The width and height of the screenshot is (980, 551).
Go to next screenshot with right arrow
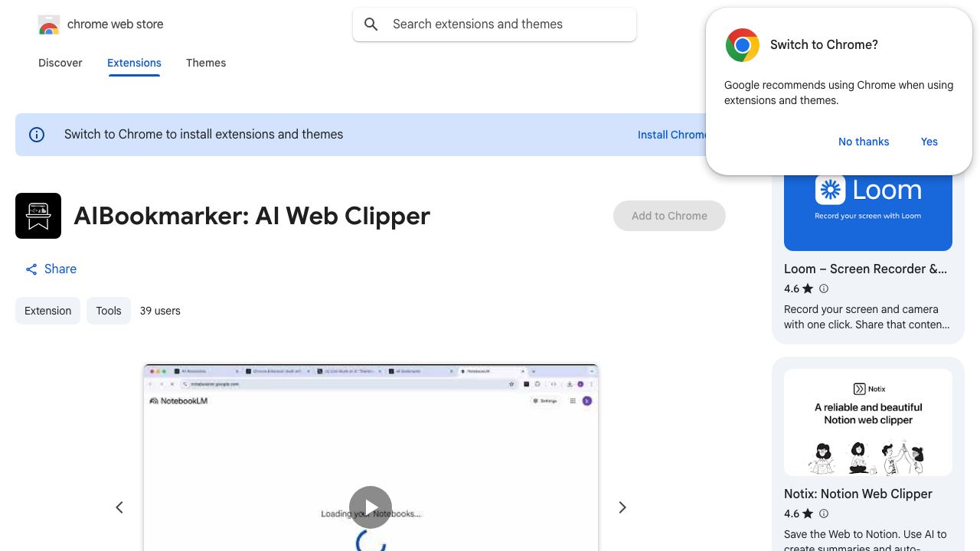(x=622, y=507)
